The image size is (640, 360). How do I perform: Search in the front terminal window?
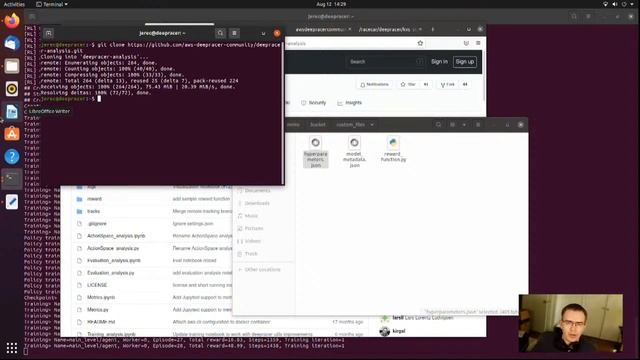pos(220,33)
